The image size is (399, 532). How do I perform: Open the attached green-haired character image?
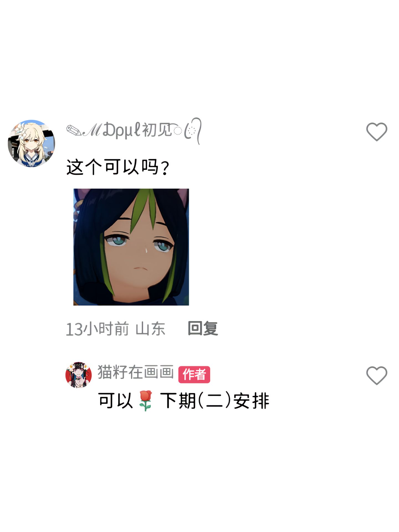(131, 247)
